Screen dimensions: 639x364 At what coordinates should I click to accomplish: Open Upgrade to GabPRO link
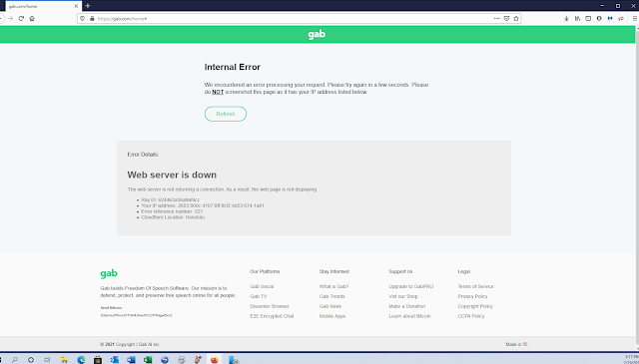(x=410, y=286)
